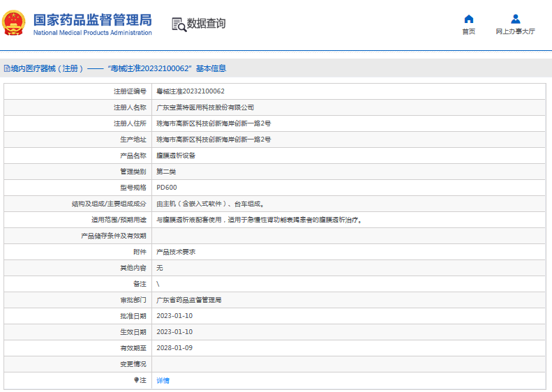Image resolution: width=552 pixels, height=392 pixels.
Task: Open the home page icon
Action: click(468, 19)
